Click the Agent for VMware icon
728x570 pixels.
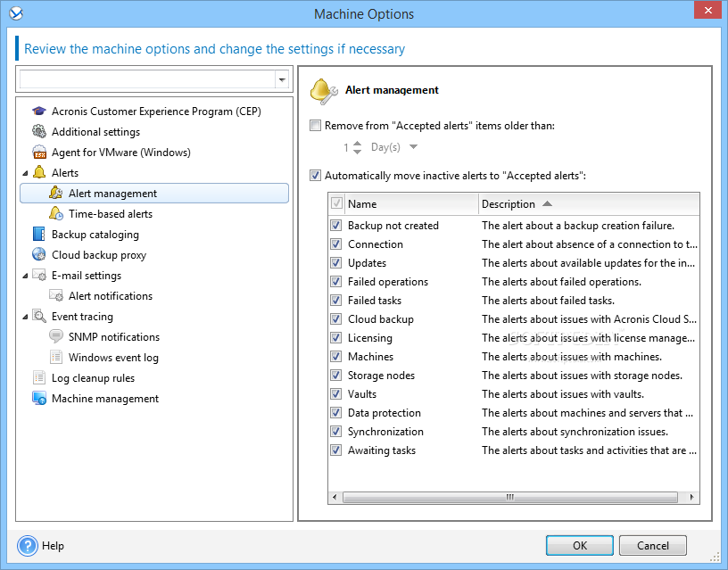(39, 153)
